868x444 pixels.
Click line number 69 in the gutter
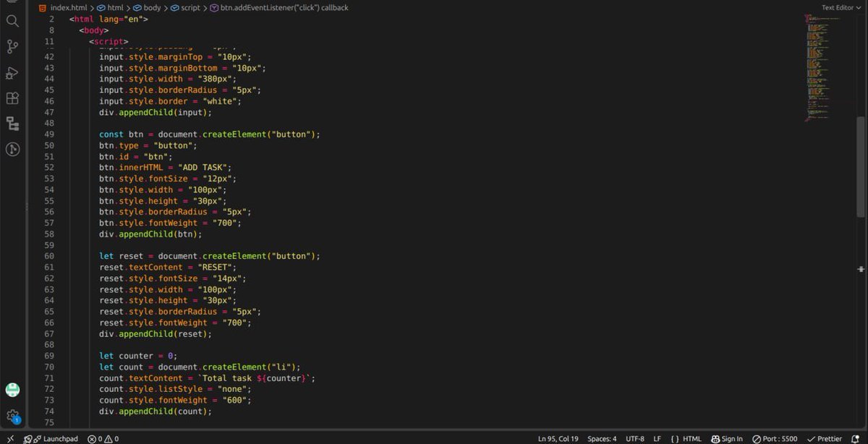click(x=49, y=356)
